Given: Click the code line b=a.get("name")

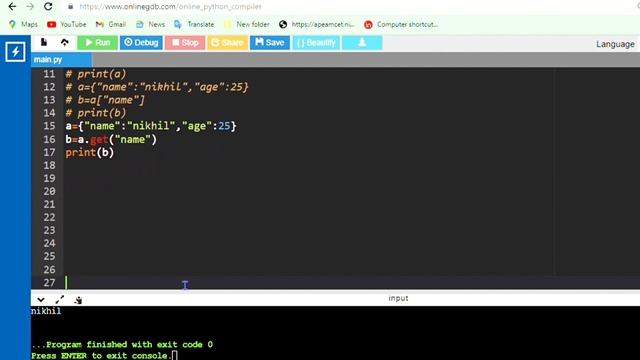Looking at the screenshot, I should 111,139.
